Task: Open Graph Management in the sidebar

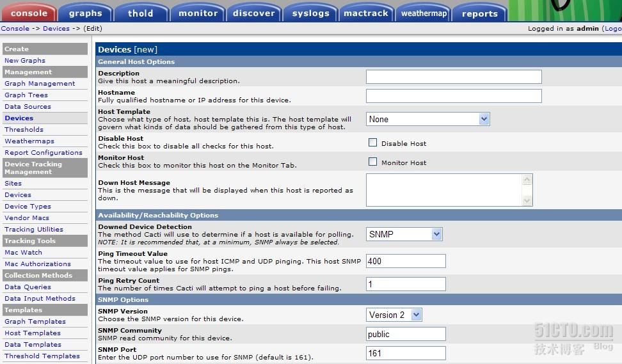Action: click(40, 83)
